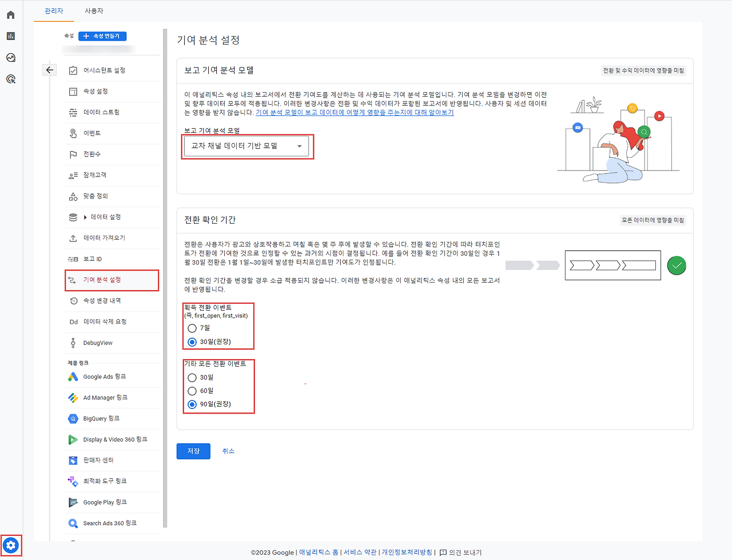This screenshot has height=560, width=732.
Task: Open the Home page icon
Action: pos(10,14)
